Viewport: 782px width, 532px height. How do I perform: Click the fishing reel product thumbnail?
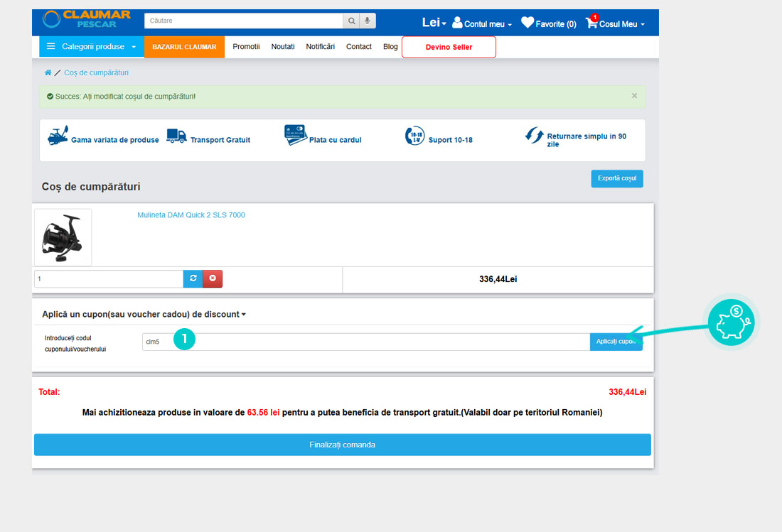63,237
